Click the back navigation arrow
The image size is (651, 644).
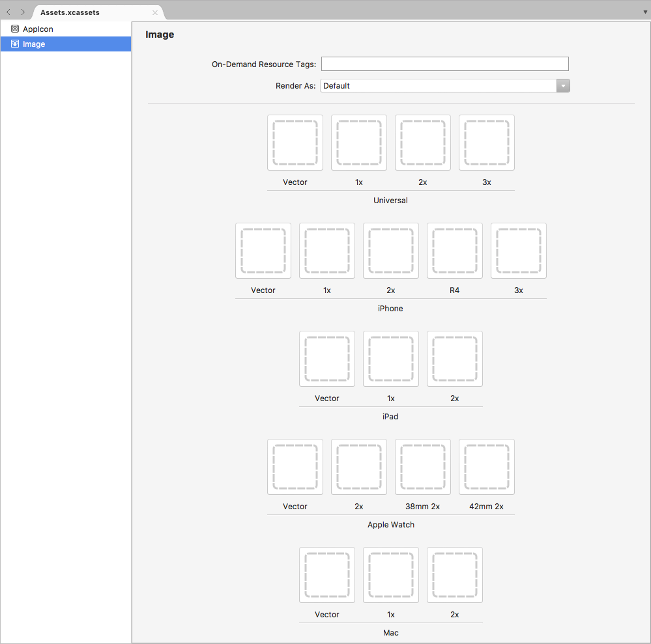click(x=8, y=12)
